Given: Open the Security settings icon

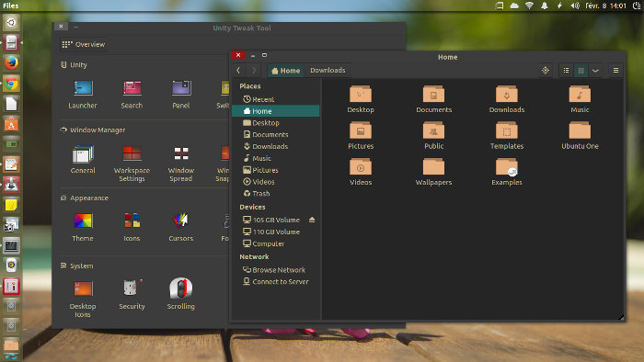Looking at the screenshot, I should pos(132,288).
